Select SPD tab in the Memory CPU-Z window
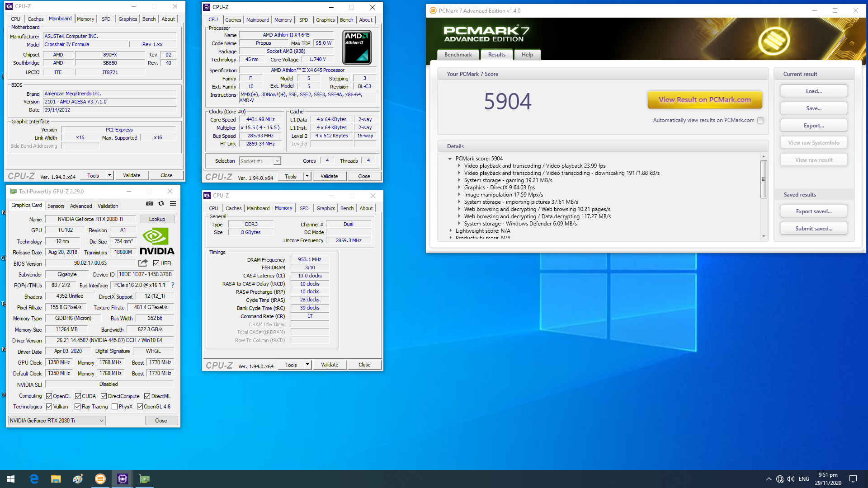The image size is (868, 488). pos(304,208)
